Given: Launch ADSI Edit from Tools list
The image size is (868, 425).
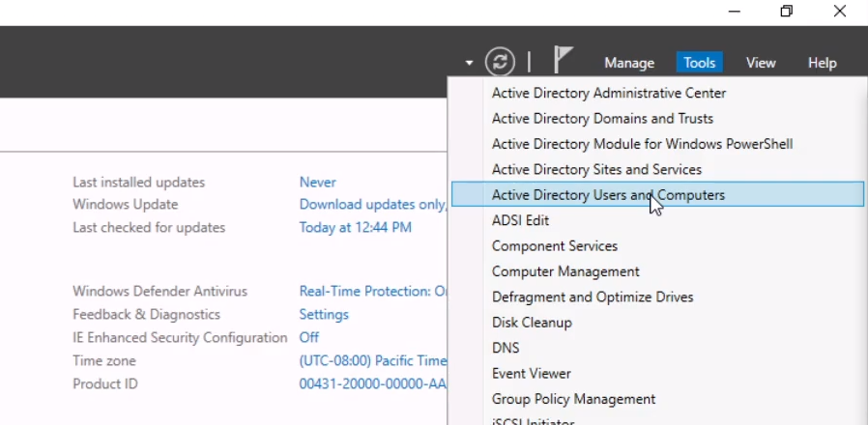Looking at the screenshot, I should (520, 220).
